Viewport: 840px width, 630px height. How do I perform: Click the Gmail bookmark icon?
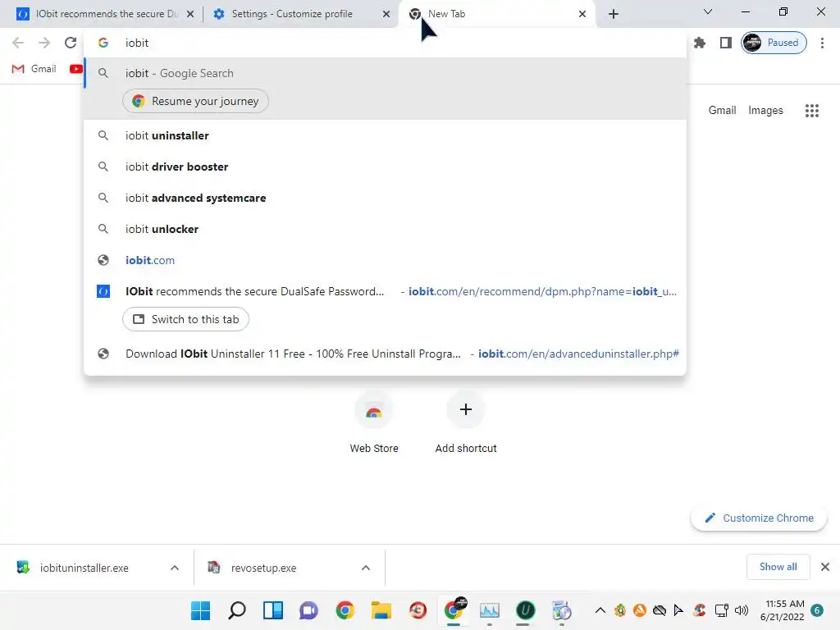(18, 69)
